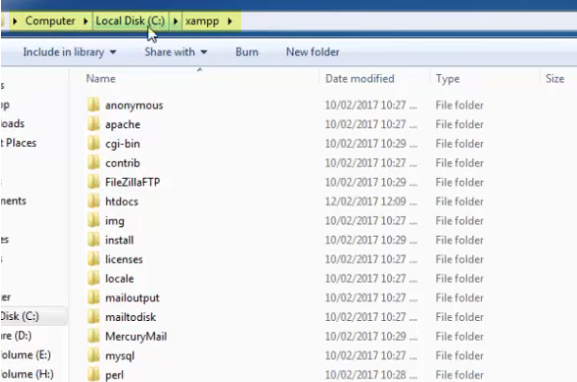Open the Share with dropdown
This screenshot has width=577, height=382.
176,52
